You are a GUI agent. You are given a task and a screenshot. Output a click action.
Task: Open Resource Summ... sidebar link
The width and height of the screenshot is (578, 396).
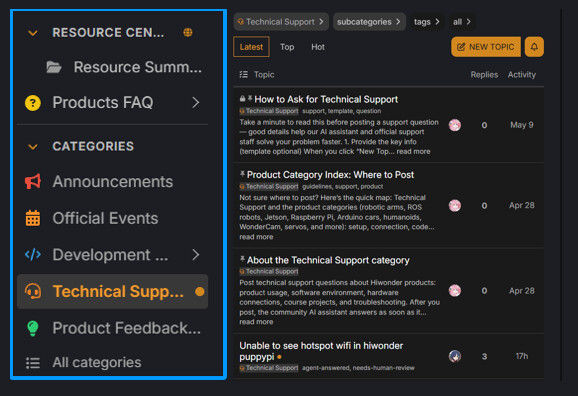click(137, 67)
